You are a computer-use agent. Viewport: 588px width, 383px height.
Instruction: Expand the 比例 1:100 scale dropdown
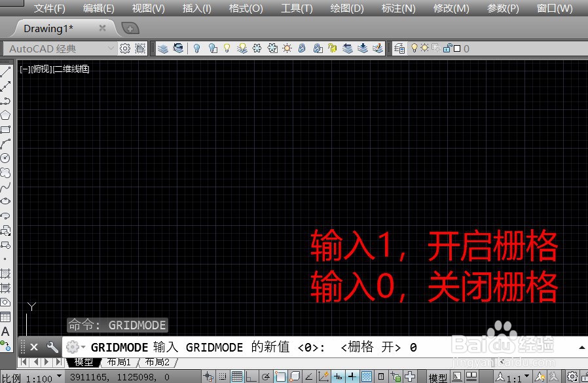point(59,376)
